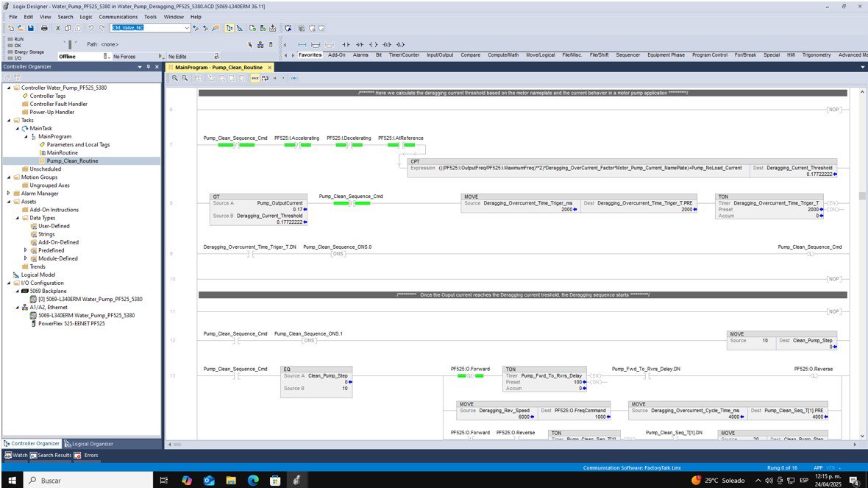
Task: Click the Find Previous icon beside search box
Action: [x=196, y=28]
